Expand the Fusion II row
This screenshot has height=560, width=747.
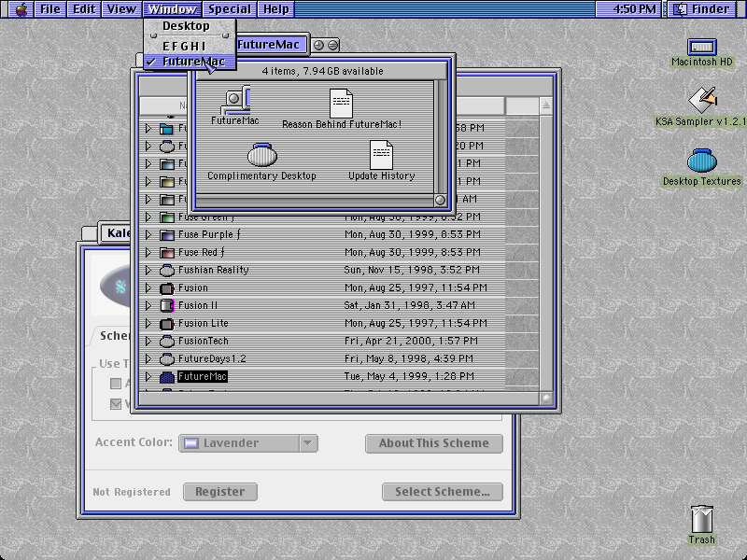coord(148,306)
